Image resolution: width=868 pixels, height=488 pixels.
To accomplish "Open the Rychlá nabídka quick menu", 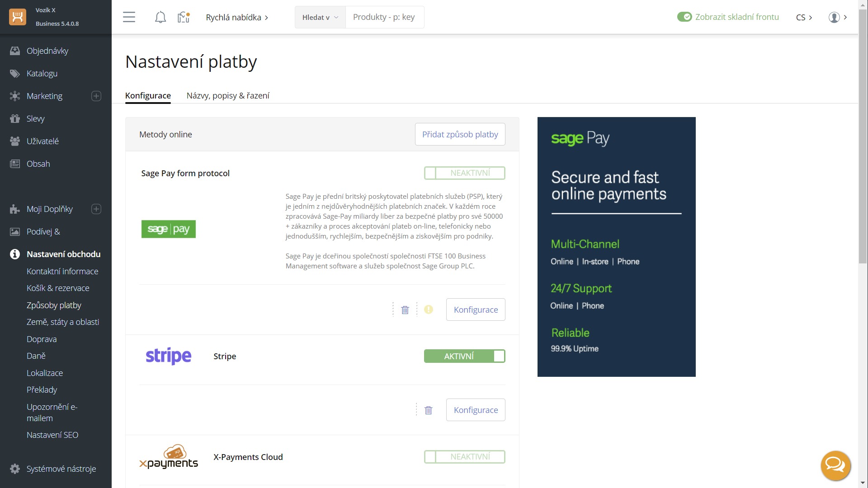I will pos(237,17).
